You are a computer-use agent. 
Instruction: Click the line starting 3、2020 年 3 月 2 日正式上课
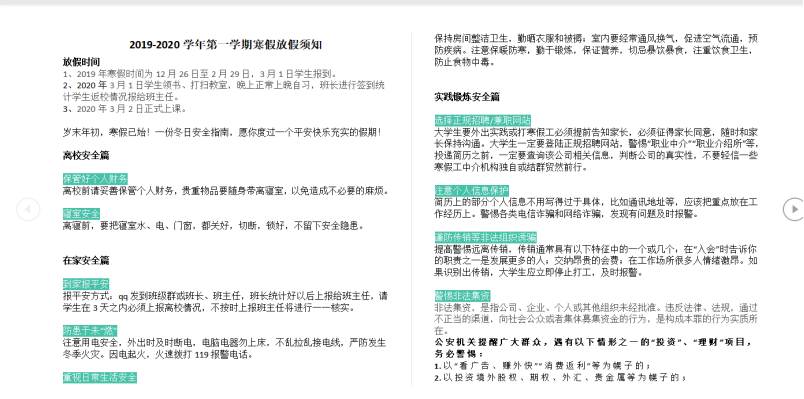pyautogui.click(x=125, y=109)
